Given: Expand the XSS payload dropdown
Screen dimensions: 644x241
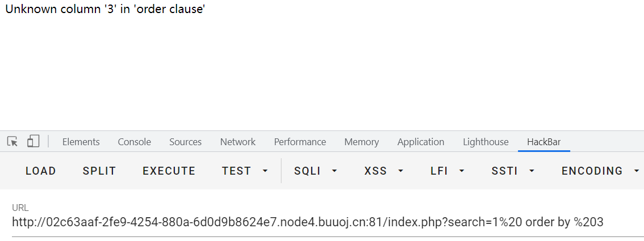Looking at the screenshot, I should click(383, 171).
